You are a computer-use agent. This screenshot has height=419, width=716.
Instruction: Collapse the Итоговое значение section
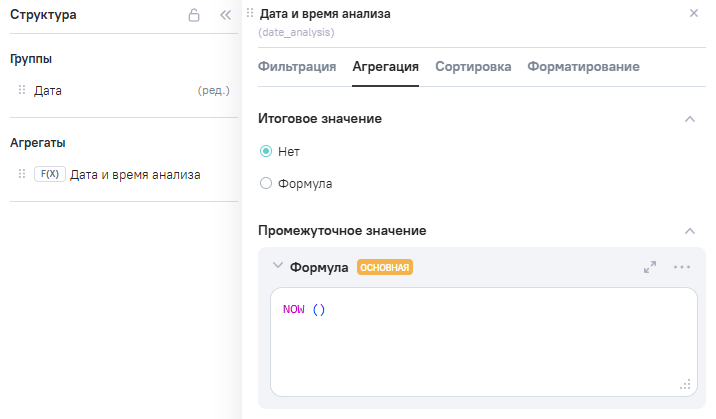689,119
